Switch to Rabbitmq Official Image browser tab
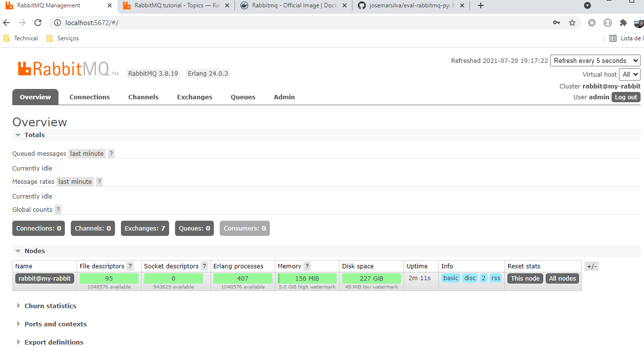 tap(293, 5)
